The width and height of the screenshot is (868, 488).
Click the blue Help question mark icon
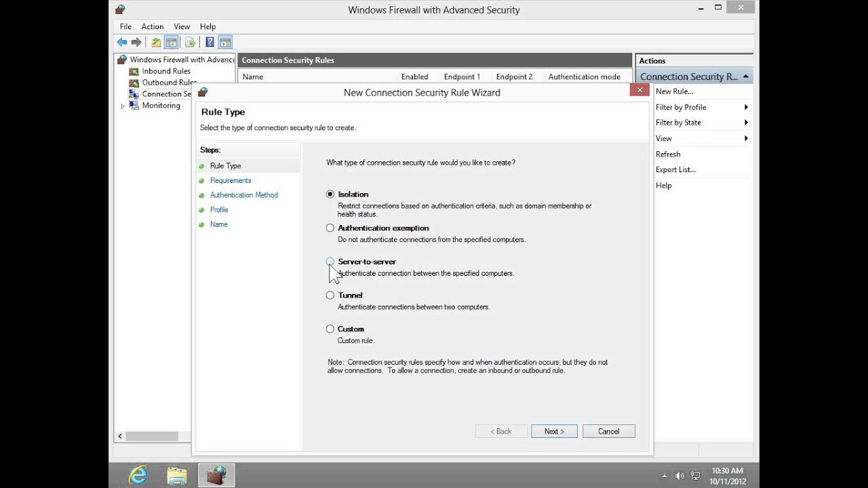click(210, 42)
